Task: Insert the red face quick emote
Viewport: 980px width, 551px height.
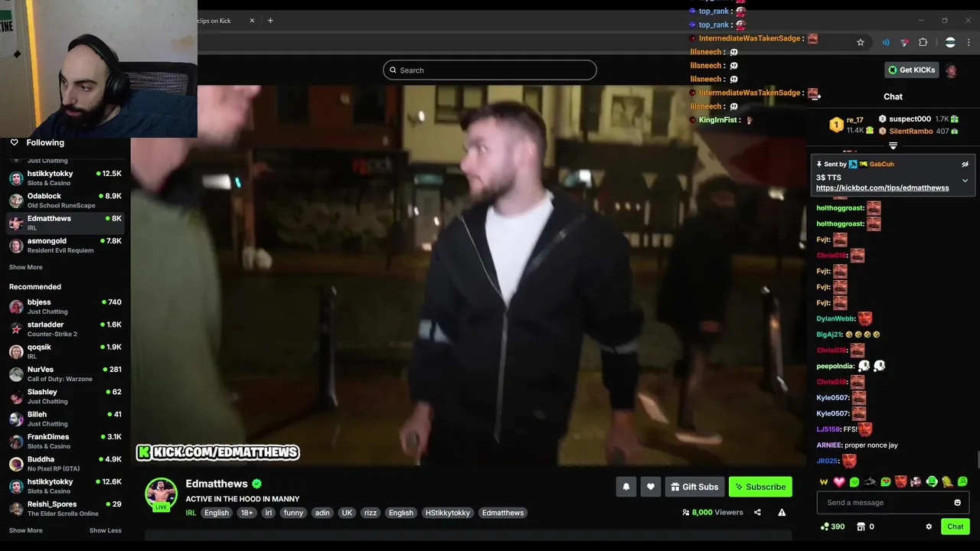Action: 901,482
